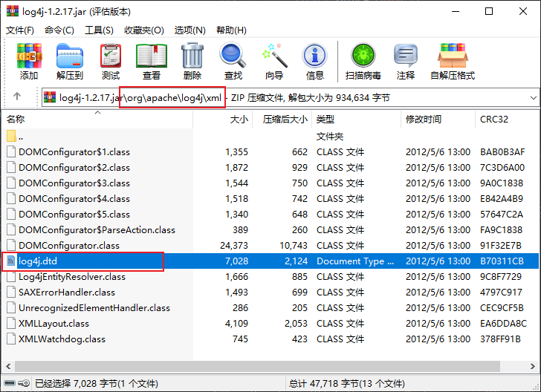Click the 添加 (Add) toolbar icon
This screenshot has width=541, height=392.
[x=29, y=56]
